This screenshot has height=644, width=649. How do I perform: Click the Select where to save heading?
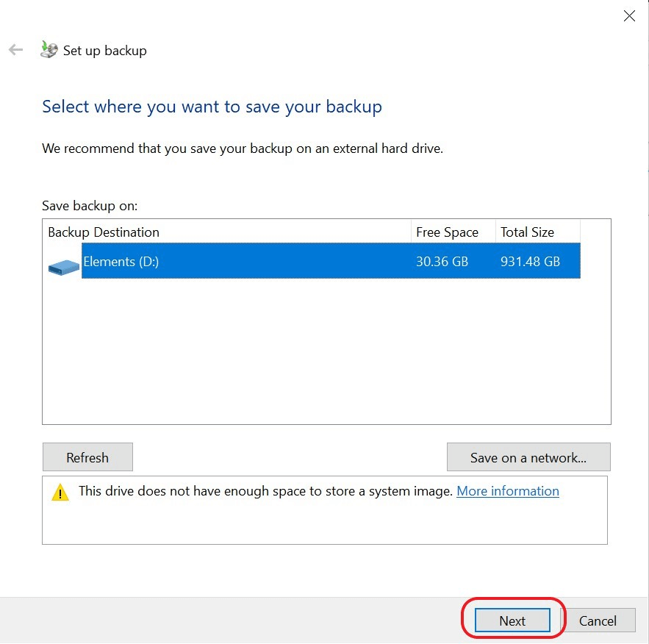(211, 106)
